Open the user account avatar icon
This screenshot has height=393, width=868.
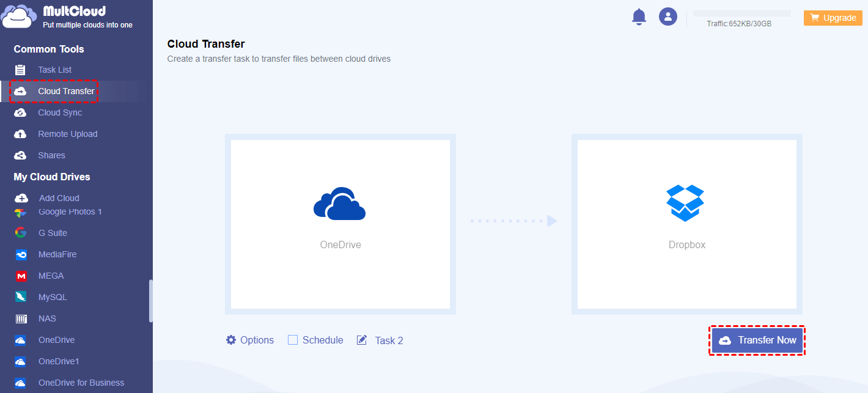tap(668, 17)
